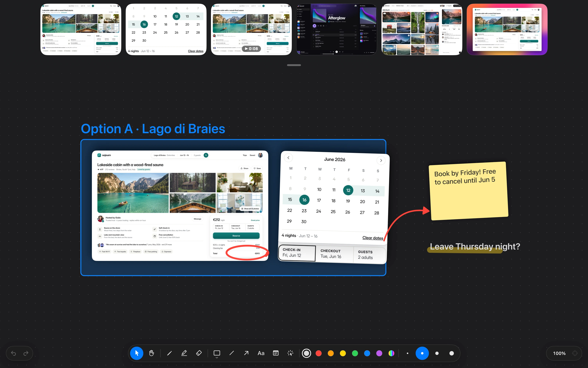This screenshot has height=368, width=588.
Task: Recenter canvas with crosshair icon
Action: (x=575, y=353)
